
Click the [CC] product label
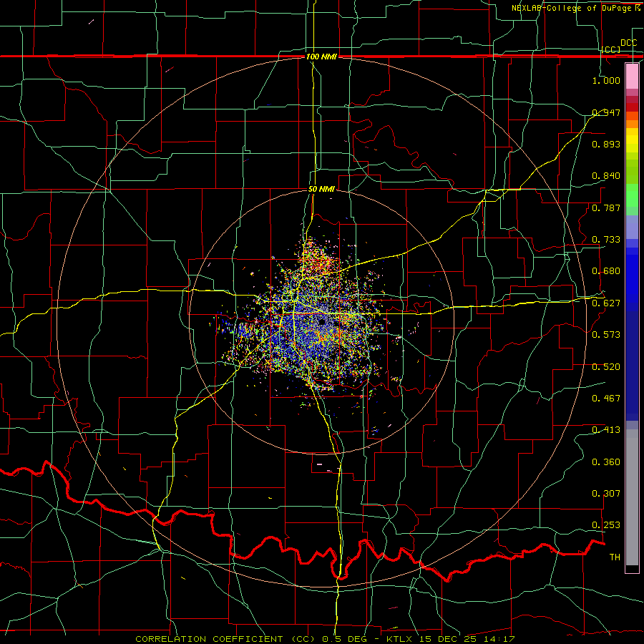[611, 49]
